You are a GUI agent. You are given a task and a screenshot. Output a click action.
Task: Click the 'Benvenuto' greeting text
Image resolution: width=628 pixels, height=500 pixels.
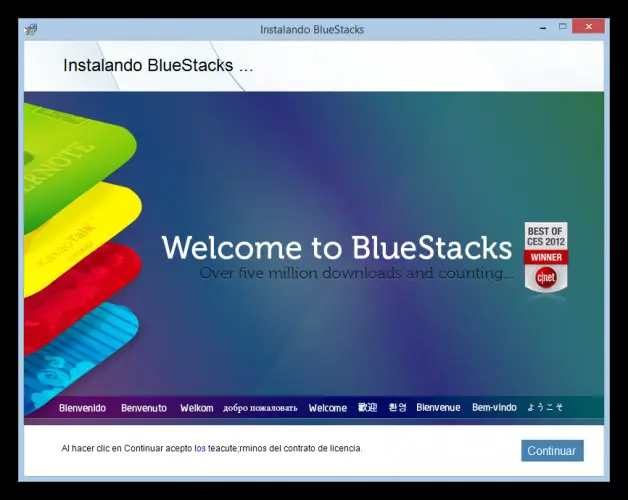coord(144,408)
